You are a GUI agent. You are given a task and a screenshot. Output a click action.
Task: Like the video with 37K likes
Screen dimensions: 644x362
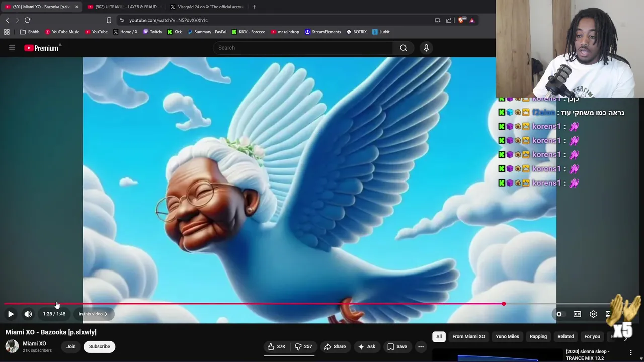[x=276, y=346]
